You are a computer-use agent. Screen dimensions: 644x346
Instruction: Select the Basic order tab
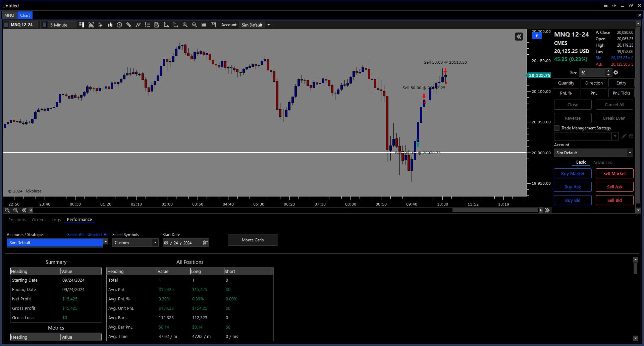point(581,162)
